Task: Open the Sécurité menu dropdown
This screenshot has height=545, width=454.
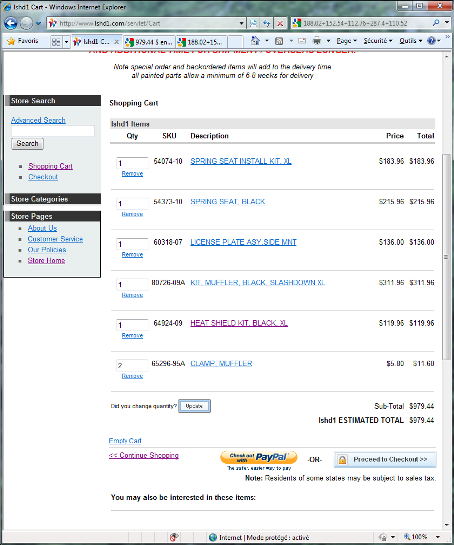Action: click(x=378, y=41)
